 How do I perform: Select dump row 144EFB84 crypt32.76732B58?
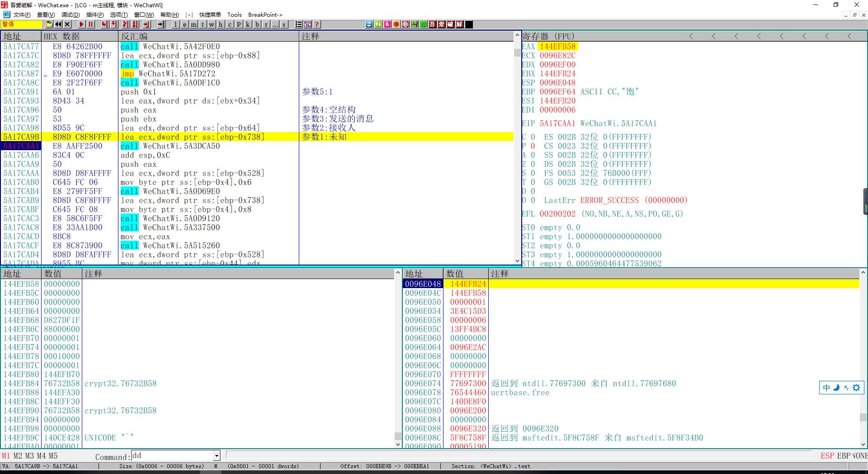click(198, 384)
